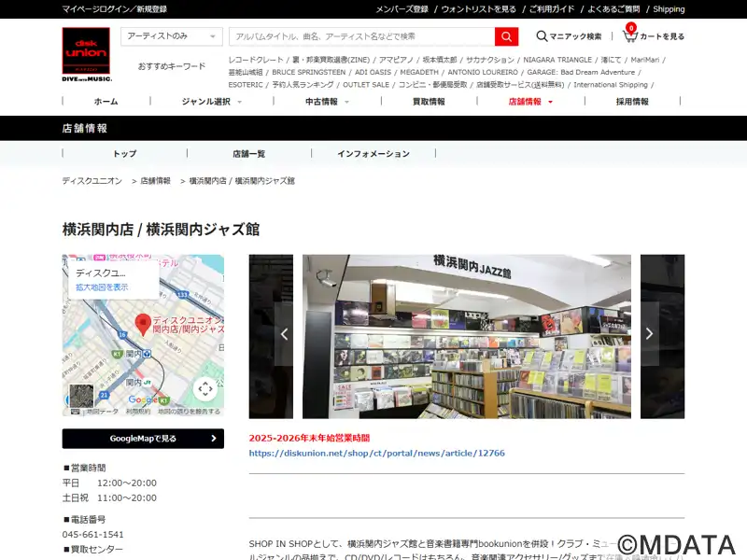747x560 pixels.
Task: Click the map camera controls button
Action: [205, 388]
